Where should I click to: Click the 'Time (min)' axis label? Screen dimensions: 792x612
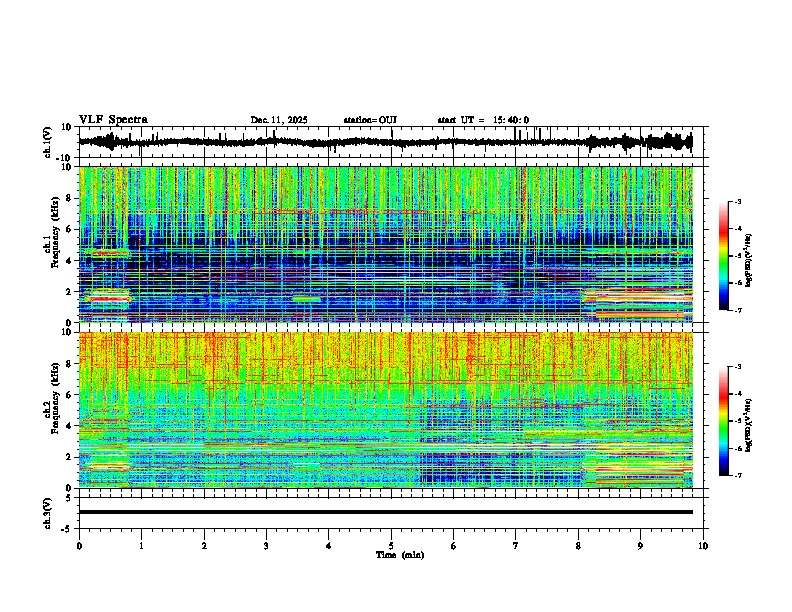coord(400,555)
